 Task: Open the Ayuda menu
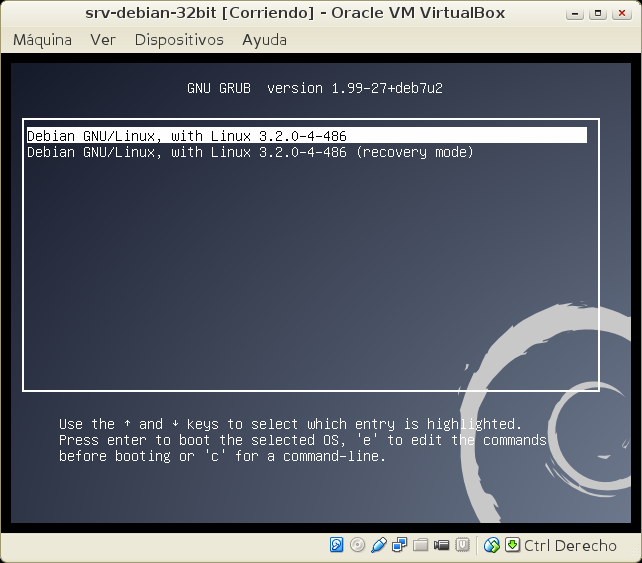[x=264, y=40]
